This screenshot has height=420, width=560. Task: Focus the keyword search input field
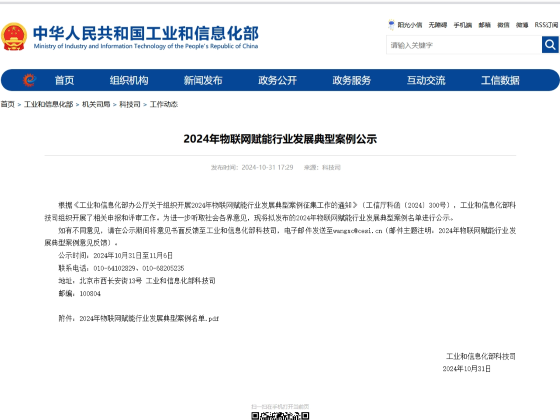(x=464, y=45)
